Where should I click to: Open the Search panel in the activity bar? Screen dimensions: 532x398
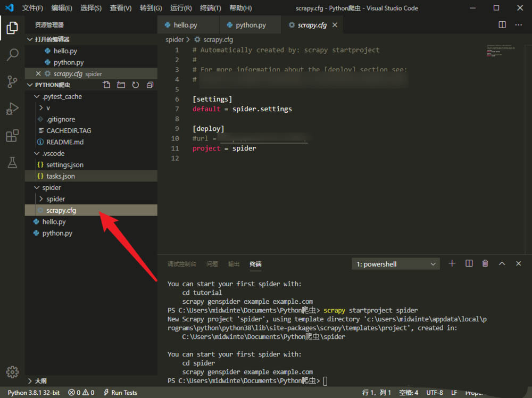click(12, 55)
